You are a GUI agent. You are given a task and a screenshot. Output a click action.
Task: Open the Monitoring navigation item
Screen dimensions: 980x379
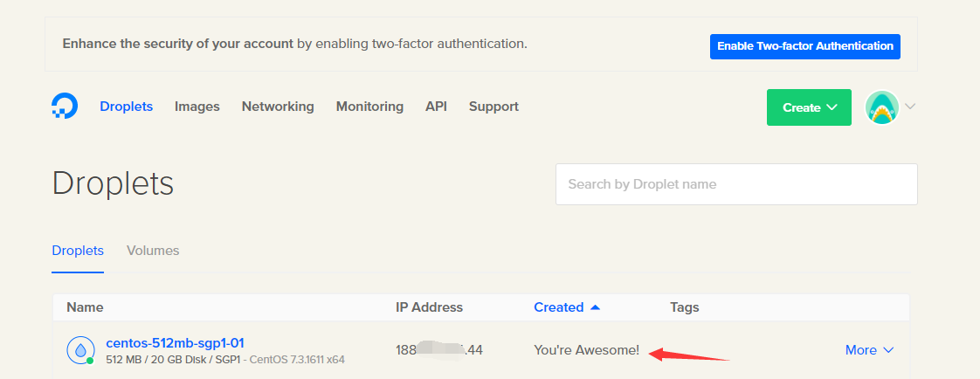[369, 107]
